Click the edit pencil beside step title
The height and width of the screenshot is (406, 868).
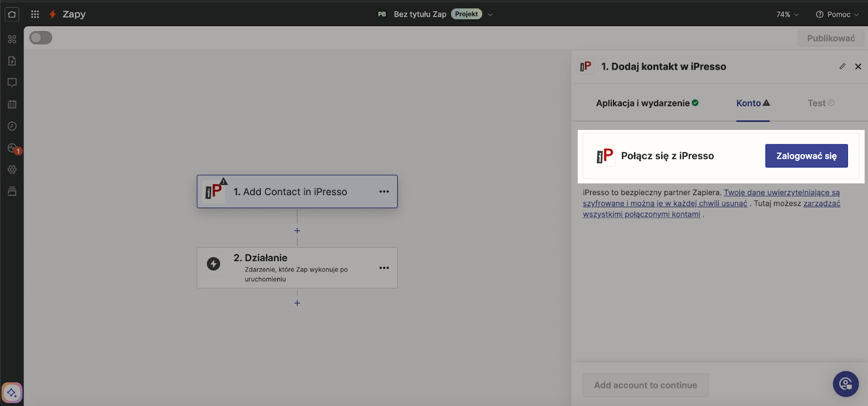pyautogui.click(x=842, y=66)
